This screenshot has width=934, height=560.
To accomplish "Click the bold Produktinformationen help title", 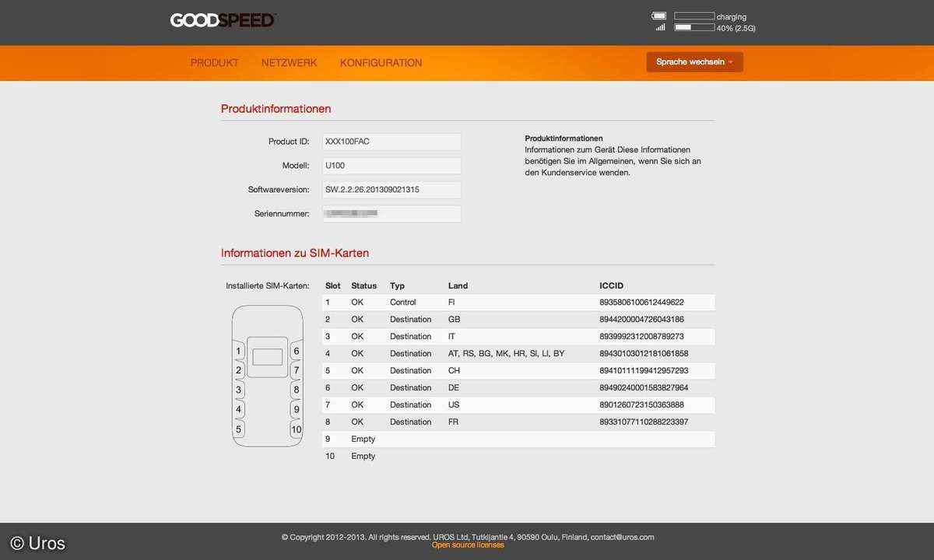I will 564,138.
